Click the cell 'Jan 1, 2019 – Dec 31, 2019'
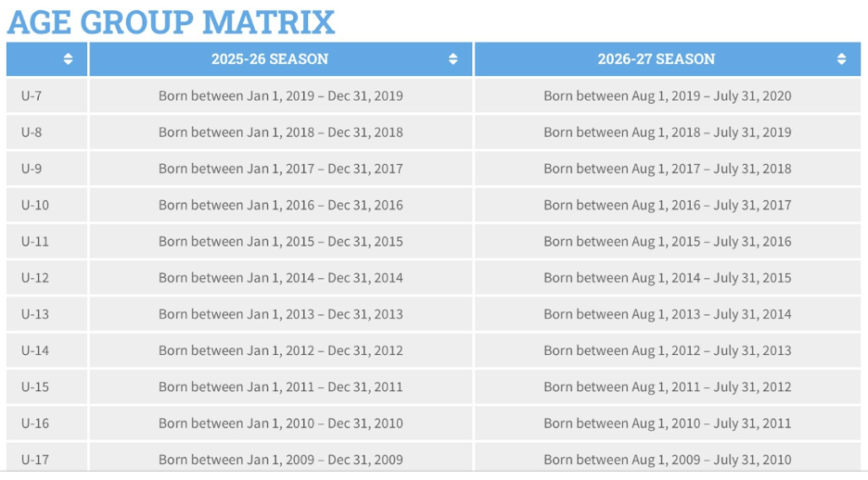This screenshot has width=868, height=480. point(280,95)
